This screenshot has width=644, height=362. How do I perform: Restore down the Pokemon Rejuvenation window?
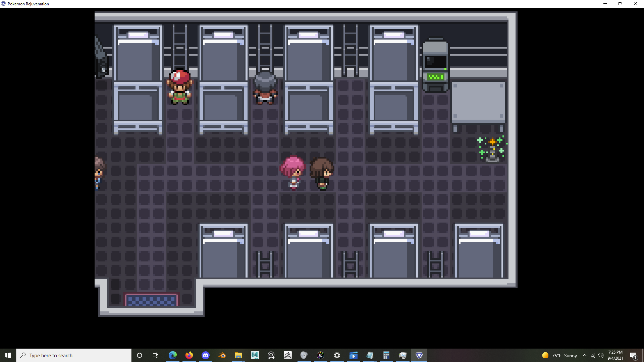coord(620,4)
